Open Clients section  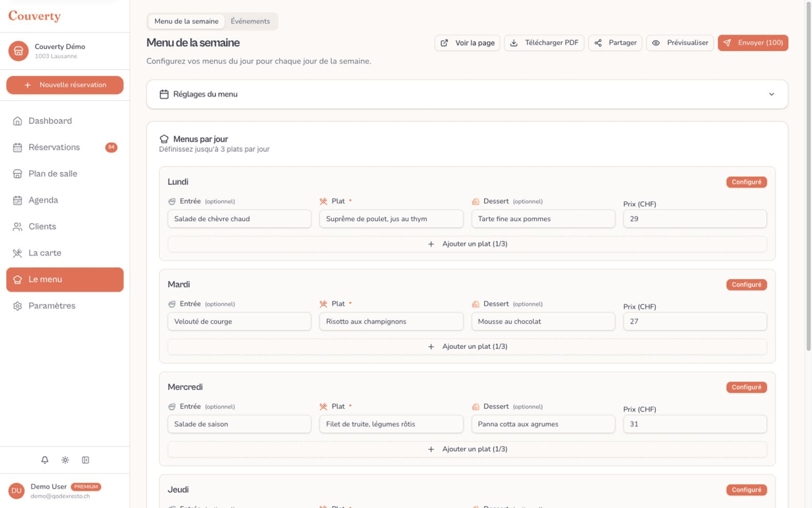coord(65,227)
